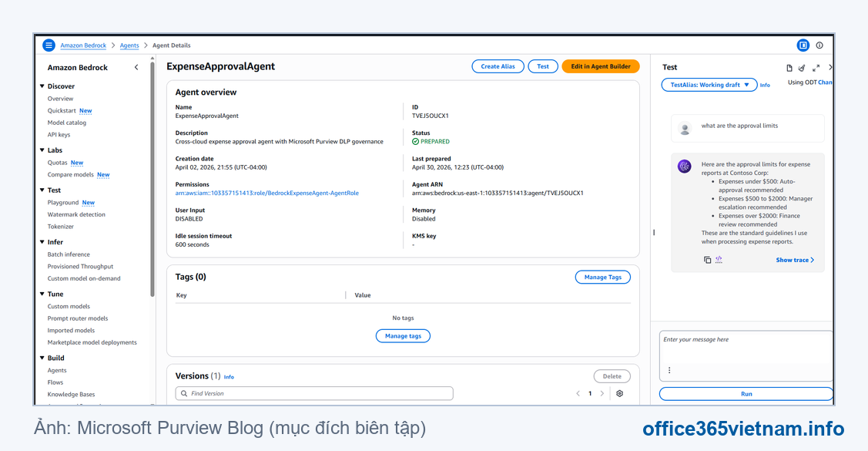Click the Run button
Image resolution: width=868 pixels, height=451 pixels.
pyautogui.click(x=746, y=394)
